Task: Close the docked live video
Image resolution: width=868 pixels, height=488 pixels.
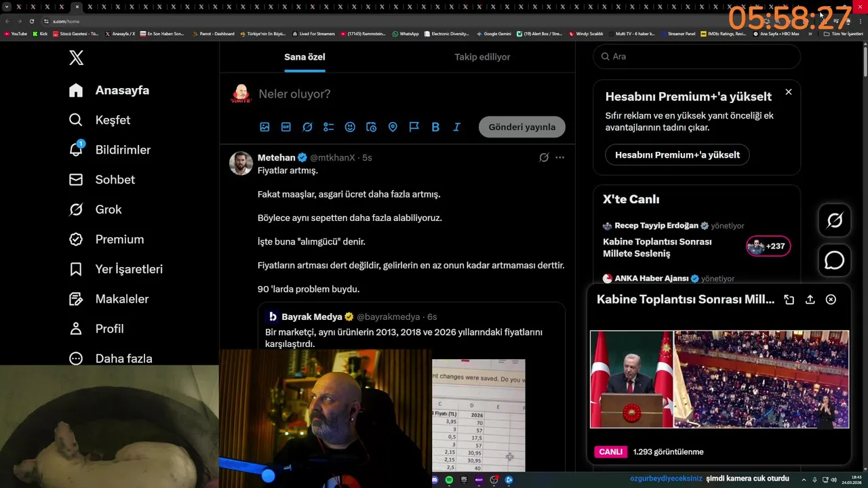Action: 831,300
